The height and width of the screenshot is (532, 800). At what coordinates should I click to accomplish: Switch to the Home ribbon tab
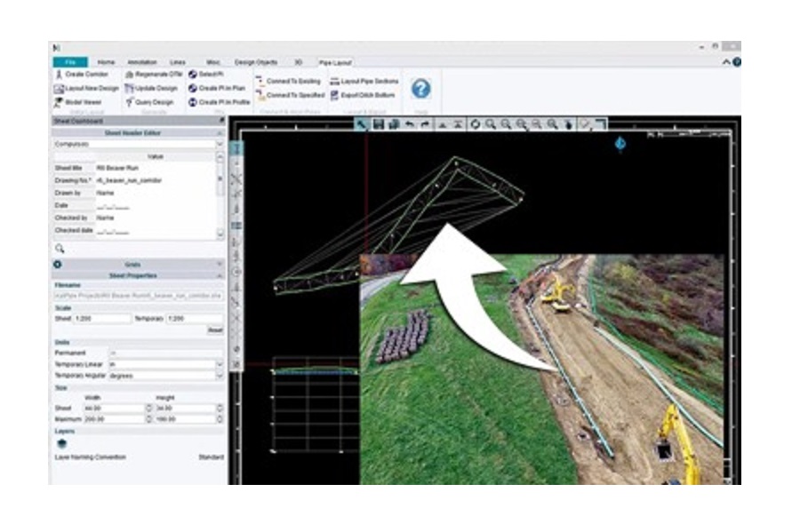click(x=106, y=62)
